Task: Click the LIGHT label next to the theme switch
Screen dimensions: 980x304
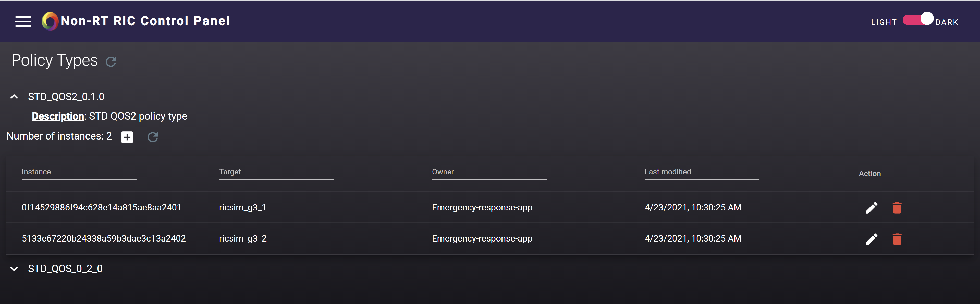Action: click(883, 22)
